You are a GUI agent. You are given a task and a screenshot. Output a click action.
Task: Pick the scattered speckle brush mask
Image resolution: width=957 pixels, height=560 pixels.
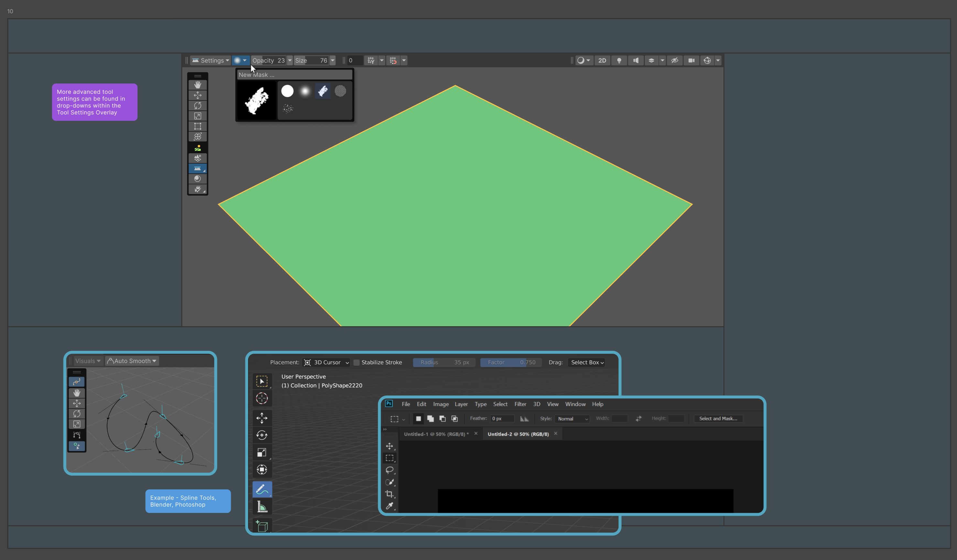tap(288, 109)
